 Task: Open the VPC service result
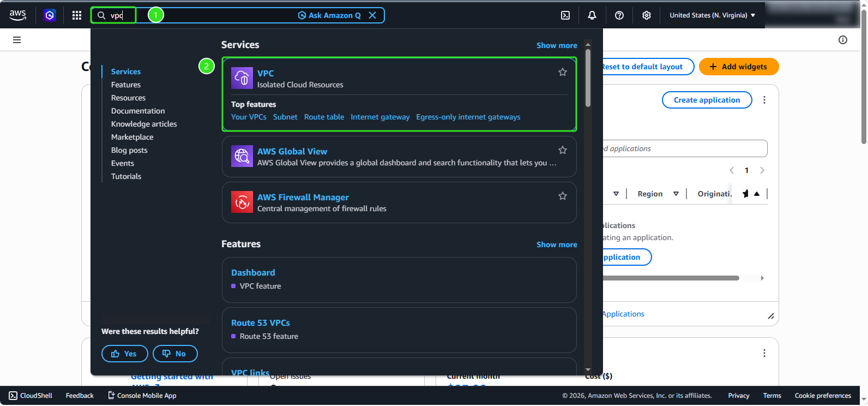[266, 73]
